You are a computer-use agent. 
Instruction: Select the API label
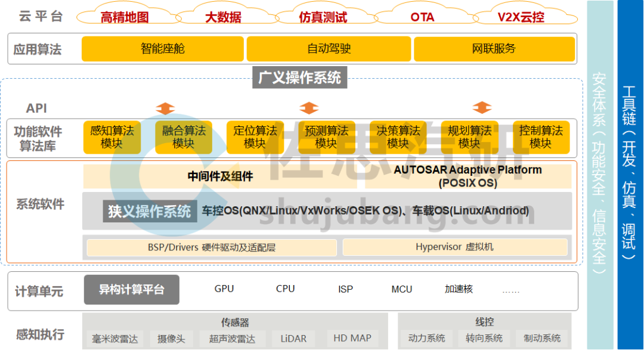click(x=36, y=108)
